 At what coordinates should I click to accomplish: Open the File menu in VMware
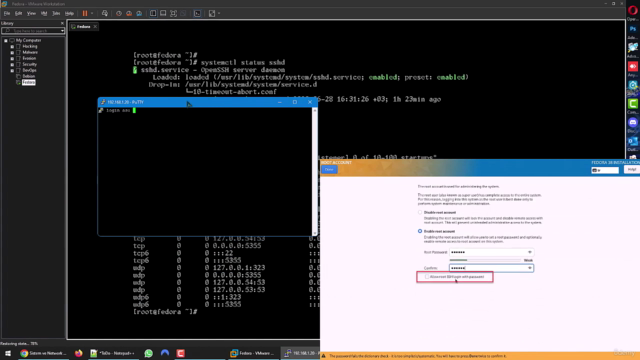click(7, 13)
